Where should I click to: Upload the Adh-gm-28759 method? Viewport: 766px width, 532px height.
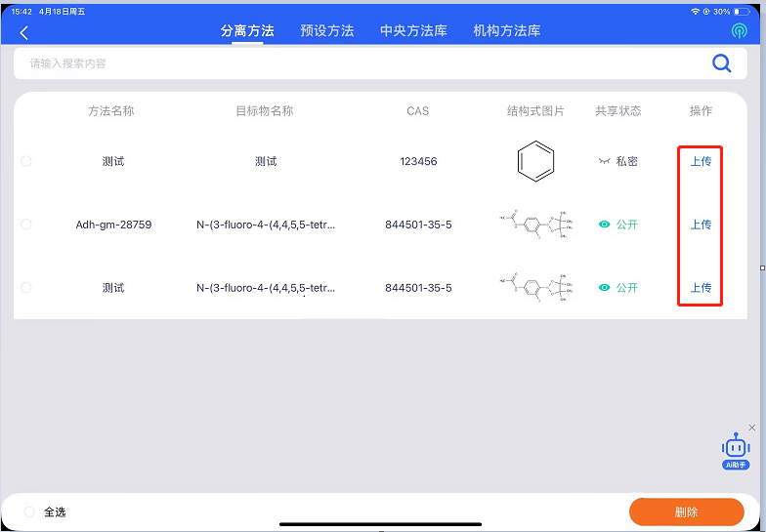pyautogui.click(x=701, y=225)
